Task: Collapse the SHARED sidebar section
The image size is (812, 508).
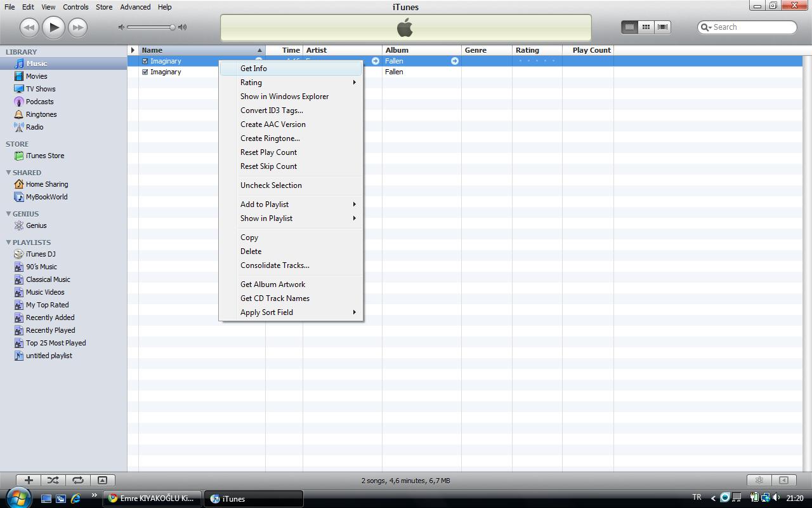Action: pyautogui.click(x=9, y=172)
